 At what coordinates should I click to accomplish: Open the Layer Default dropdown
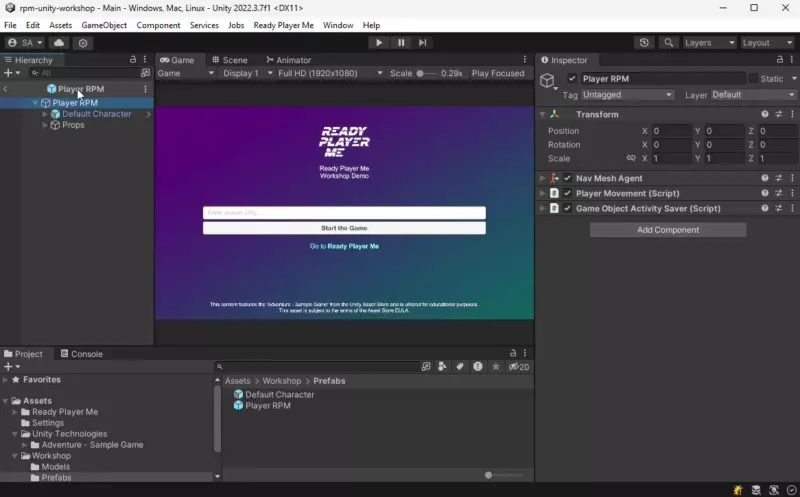click(x=753, y=95)
